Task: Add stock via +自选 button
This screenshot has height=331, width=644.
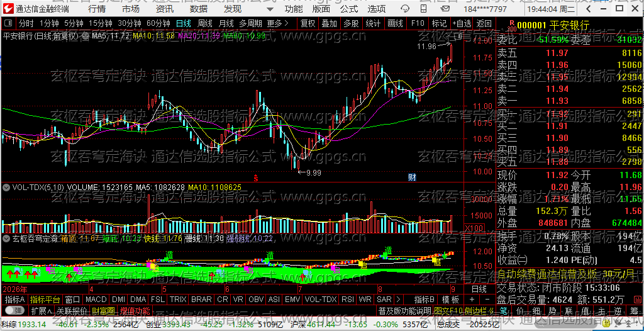Action: point(462,23)
